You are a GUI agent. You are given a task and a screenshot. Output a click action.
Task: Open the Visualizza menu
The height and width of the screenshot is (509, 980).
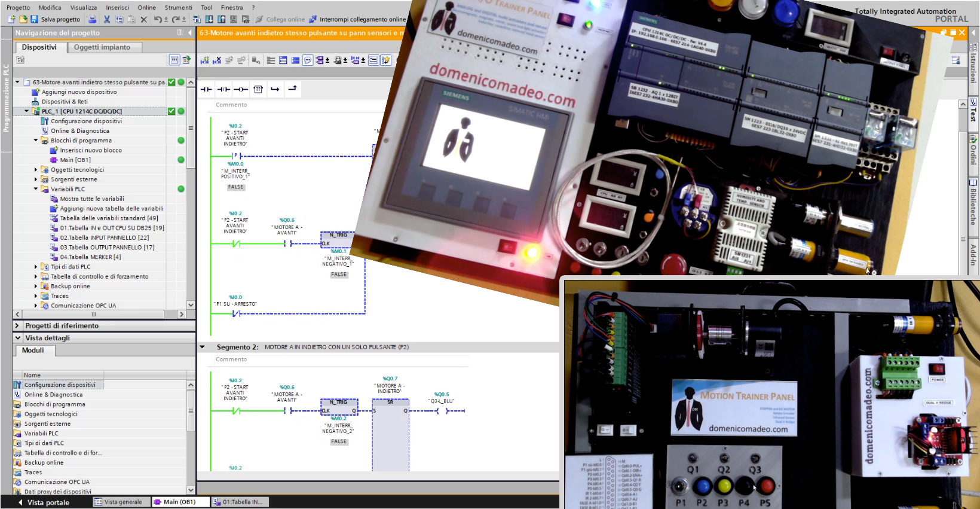click(x=84, y=8)
